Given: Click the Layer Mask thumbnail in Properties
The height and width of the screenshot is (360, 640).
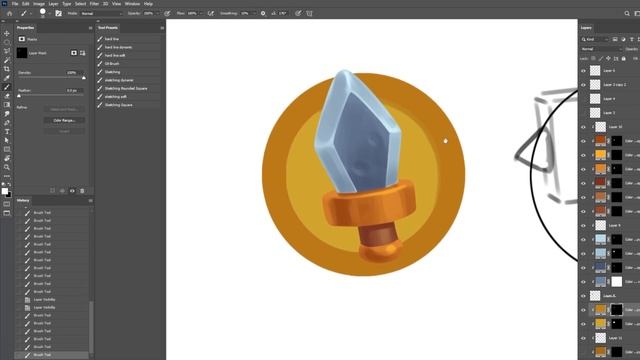Looking at the screenshot, I should click(x=22, y=53).
